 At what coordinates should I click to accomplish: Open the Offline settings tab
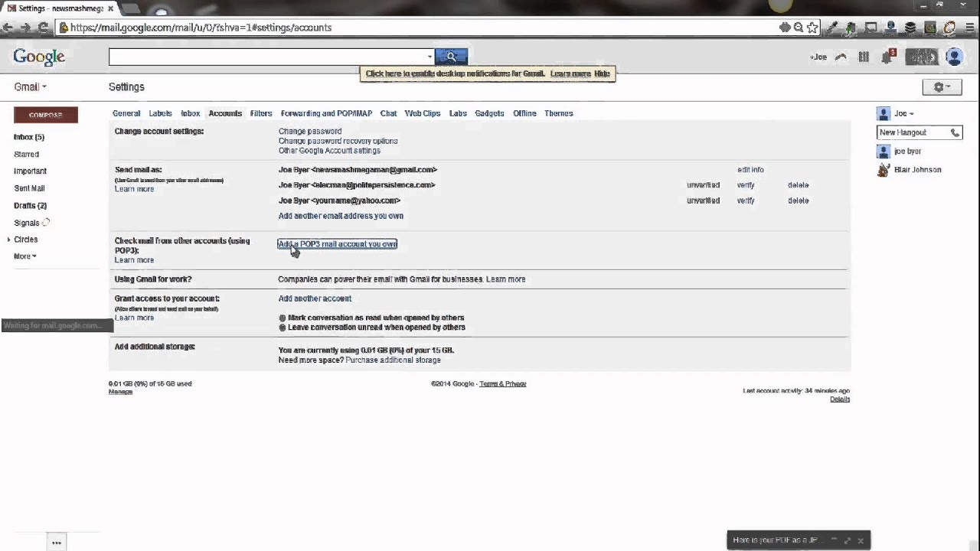click(x=524, y=113)
